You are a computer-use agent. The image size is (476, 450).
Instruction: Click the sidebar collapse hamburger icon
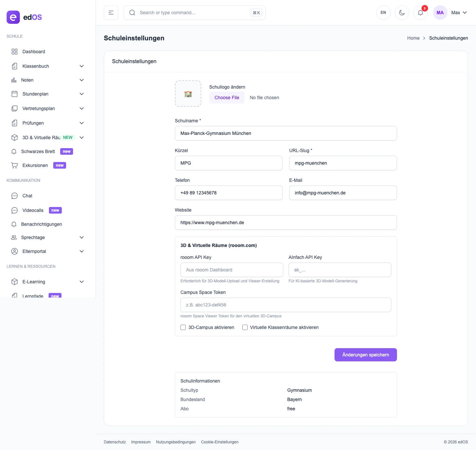[x=111, y=13]
